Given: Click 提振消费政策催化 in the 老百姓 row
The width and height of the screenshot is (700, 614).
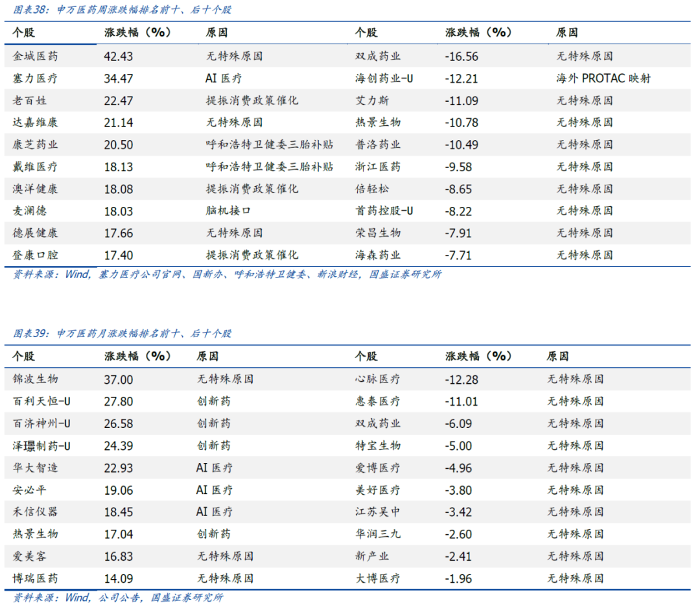Looking at the screenshot, I should coord(252,100).
